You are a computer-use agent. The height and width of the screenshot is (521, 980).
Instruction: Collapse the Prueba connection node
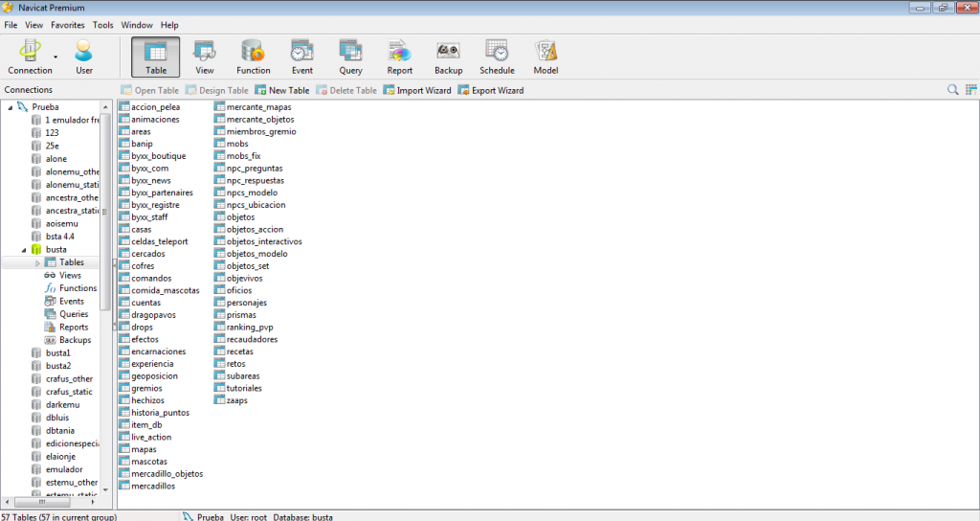point(10,107)
